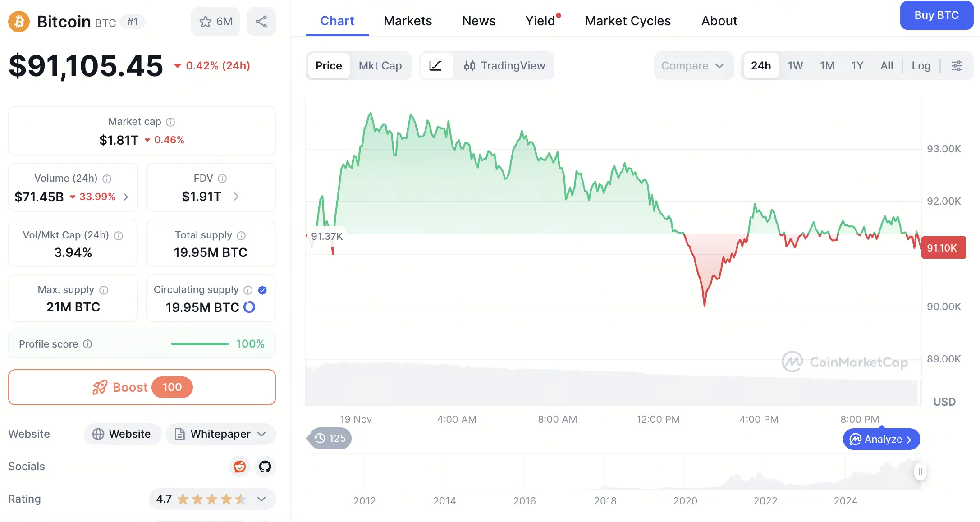Image resolution: width=980 pixels, height=522 pixels.
Task: Toggle the Log scale option
Action: (x=921, y=66)
